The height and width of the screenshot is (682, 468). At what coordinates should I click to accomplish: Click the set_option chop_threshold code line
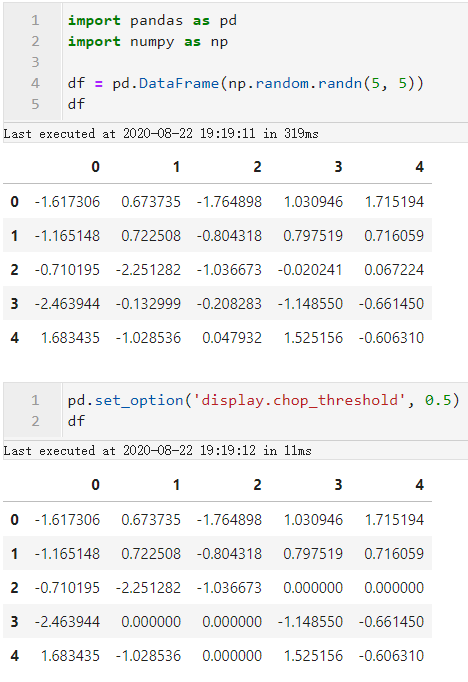pos(263,400)
